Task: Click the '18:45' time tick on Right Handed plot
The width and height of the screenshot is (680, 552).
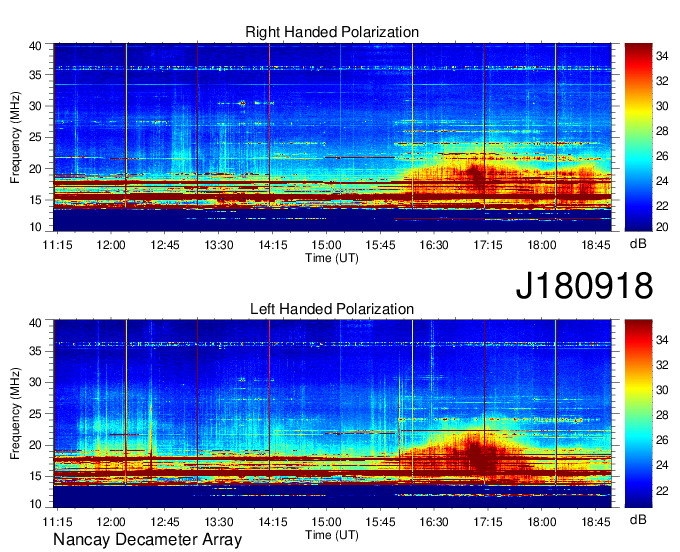Action: [x=596, y=245]
